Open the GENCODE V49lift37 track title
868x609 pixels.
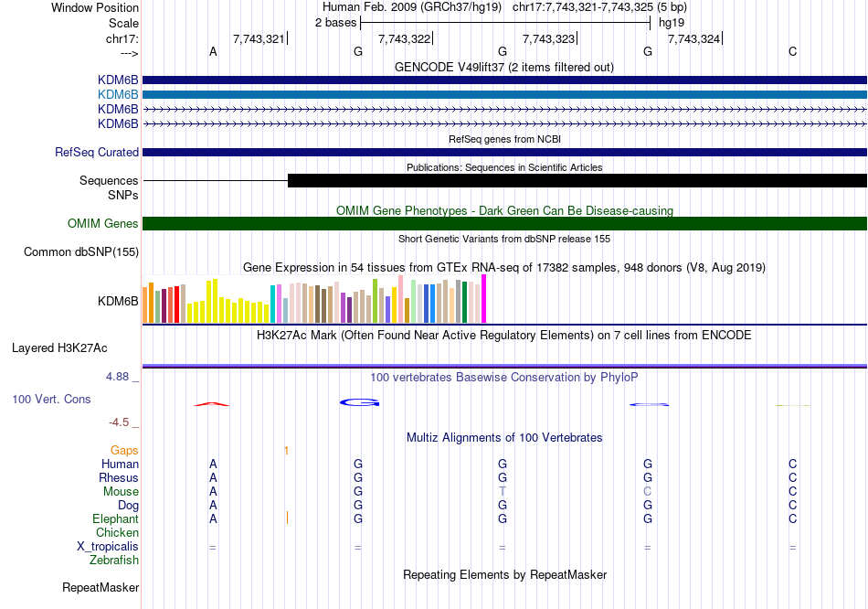(504, 67)
